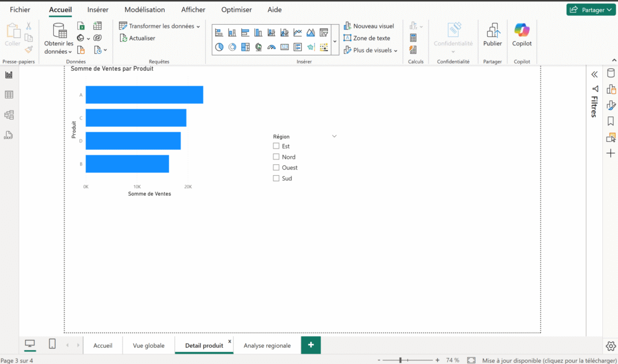Enable the Sud filter checkbox
Image resolution: width=618 pixels, height=364 pixels.
(x=276, y=178)
